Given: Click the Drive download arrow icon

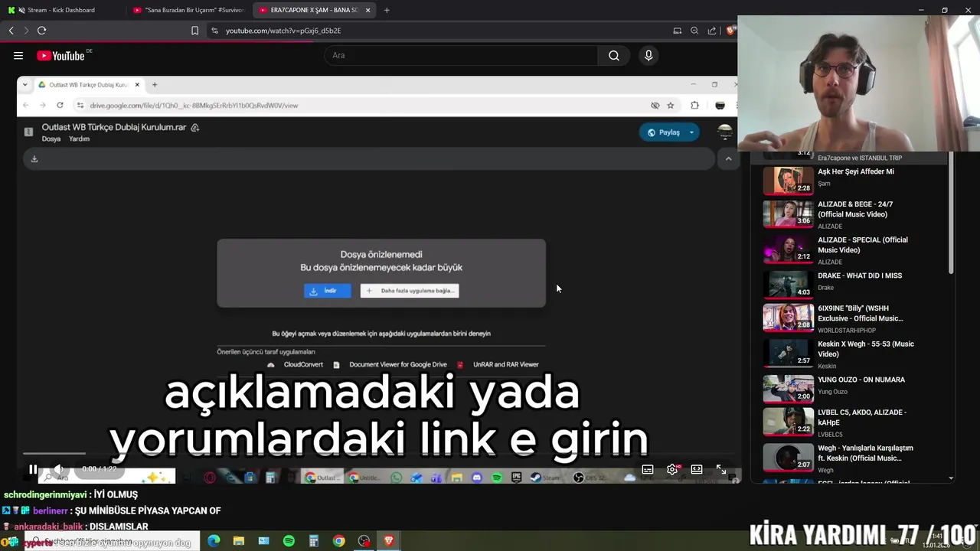Looking at the screenshot, I should click(x=34, y=159).
